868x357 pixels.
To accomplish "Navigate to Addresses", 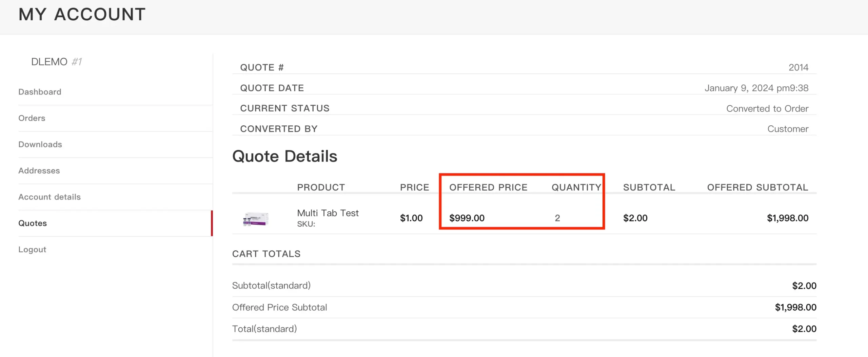I will (39, 171).
